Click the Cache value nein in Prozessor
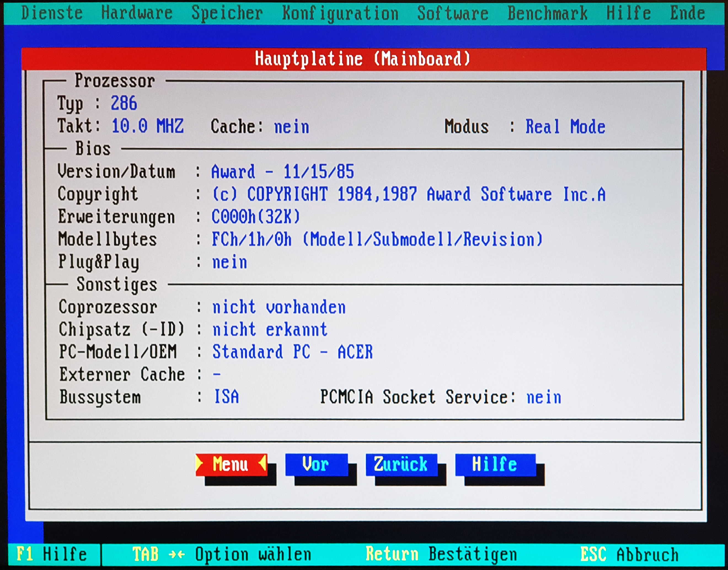 [291, 127]
